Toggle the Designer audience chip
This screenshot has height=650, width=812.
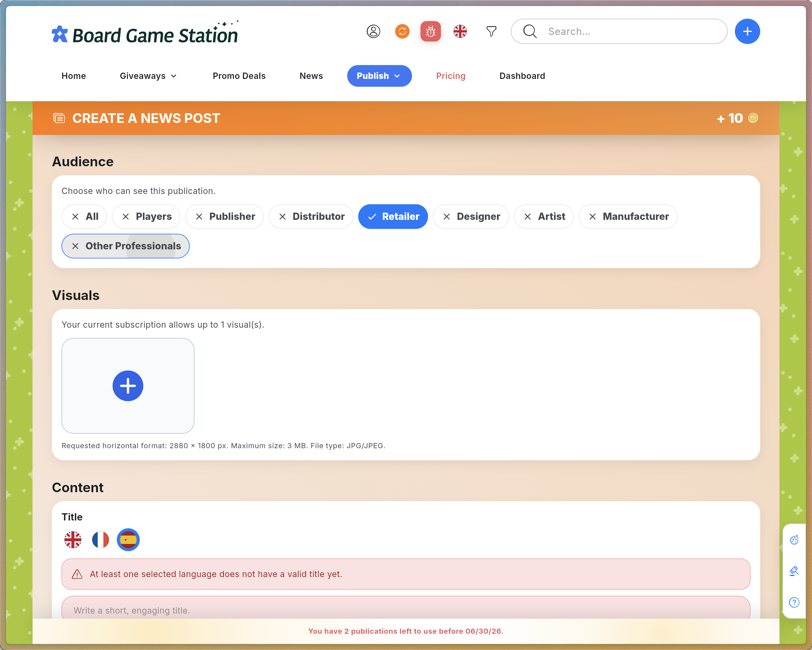point(471,217)
